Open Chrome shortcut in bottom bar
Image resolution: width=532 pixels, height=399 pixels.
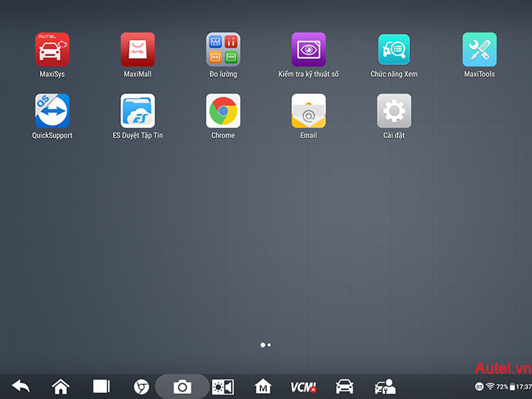(x=141, y=386)
